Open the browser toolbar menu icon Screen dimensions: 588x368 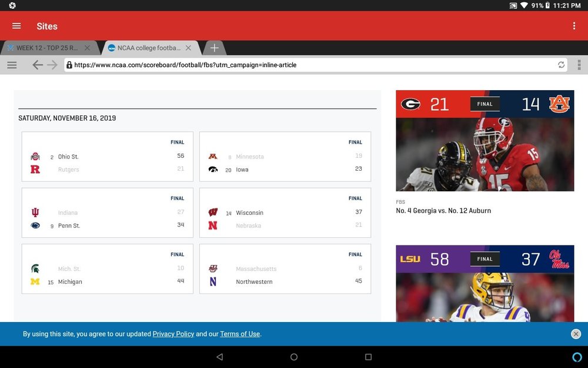(x=12, y=65)
